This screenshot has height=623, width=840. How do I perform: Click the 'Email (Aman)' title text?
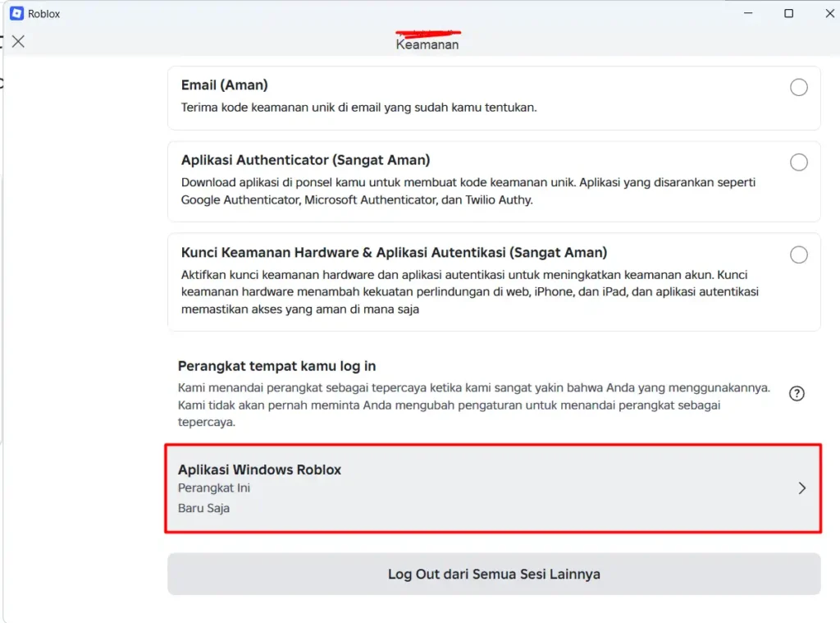[225, 85]
